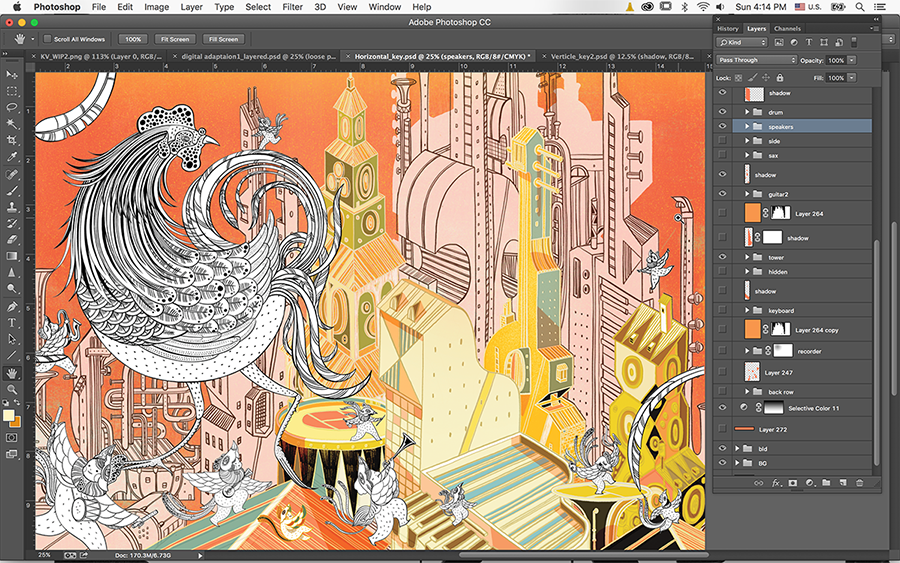The height and width of the screenshot is (563, 900).
Task: Click the background color swatch
Action: pyautogui.click(x=16, y=422)
